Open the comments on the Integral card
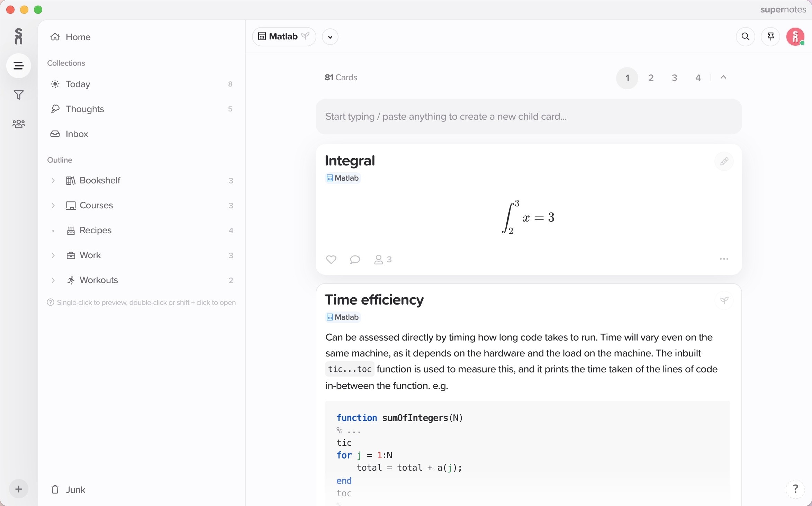 tap(354, 259)
